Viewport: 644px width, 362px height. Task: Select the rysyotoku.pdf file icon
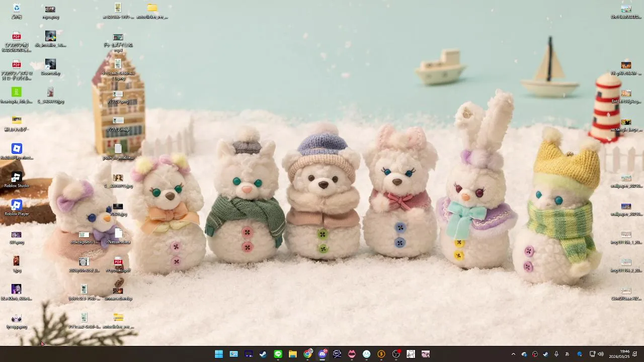118,265
